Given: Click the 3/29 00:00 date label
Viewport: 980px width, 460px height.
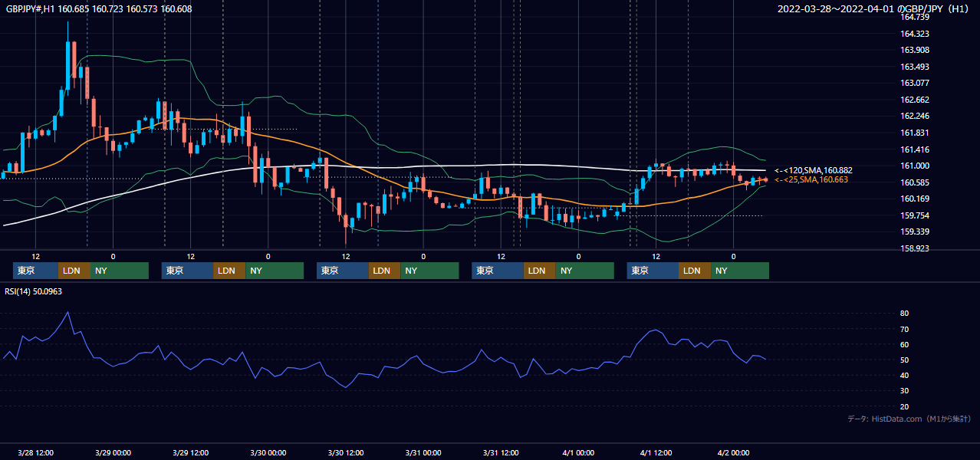Looking at the screenshot, I should pyautogui.click(x=113, y=452).
